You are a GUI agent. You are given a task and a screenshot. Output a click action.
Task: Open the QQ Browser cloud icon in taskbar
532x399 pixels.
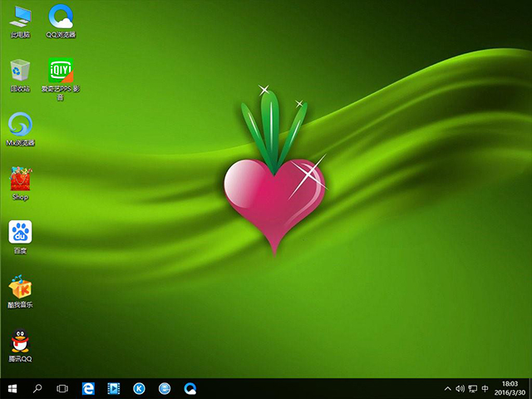pyautogui.click(x=190, y=388)
